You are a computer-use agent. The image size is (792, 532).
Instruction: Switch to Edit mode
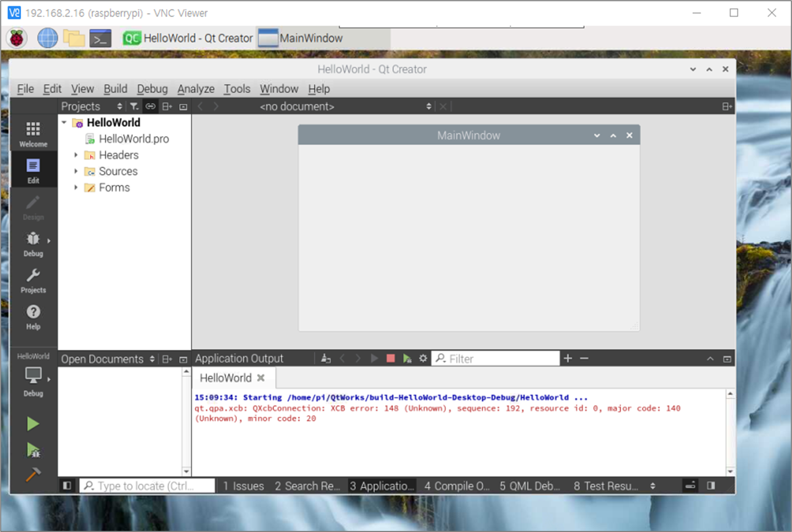coord(33,170)
